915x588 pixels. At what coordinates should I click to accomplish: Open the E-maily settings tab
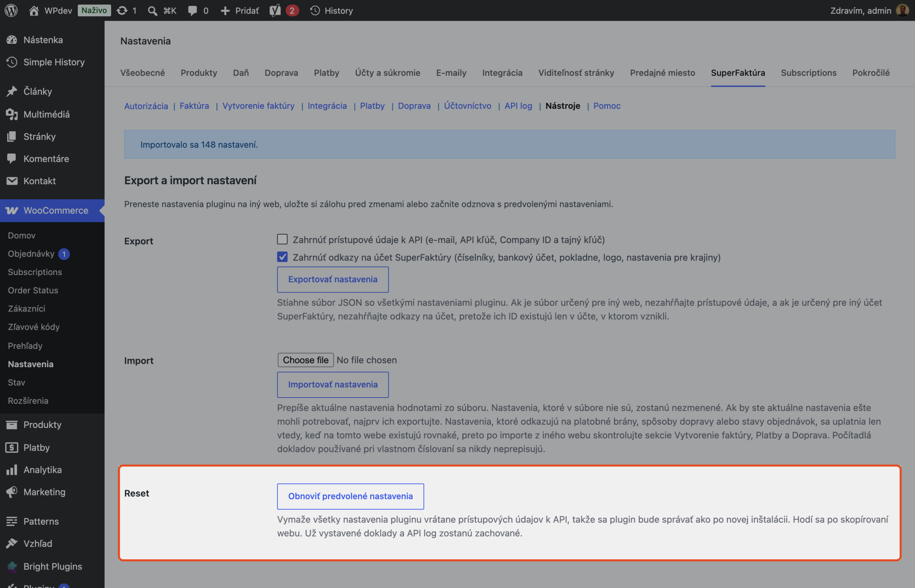coord(451,73)
